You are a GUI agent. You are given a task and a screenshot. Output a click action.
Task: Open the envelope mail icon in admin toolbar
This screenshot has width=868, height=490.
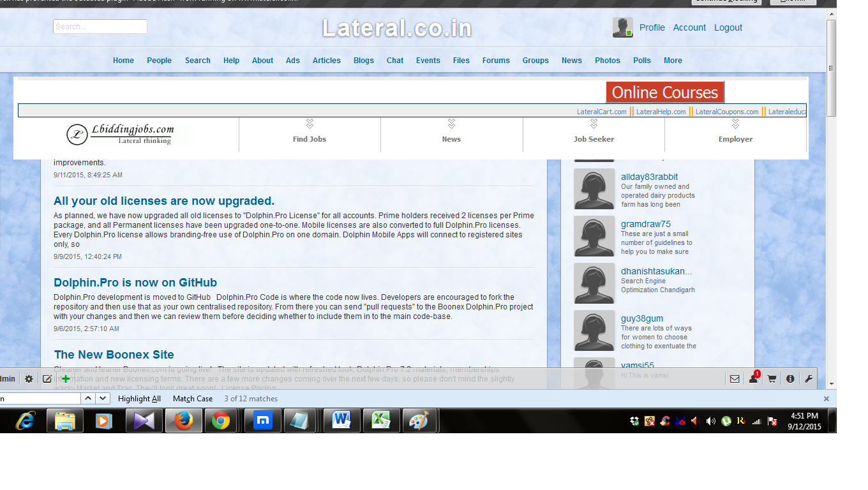(x=735, y=379)
